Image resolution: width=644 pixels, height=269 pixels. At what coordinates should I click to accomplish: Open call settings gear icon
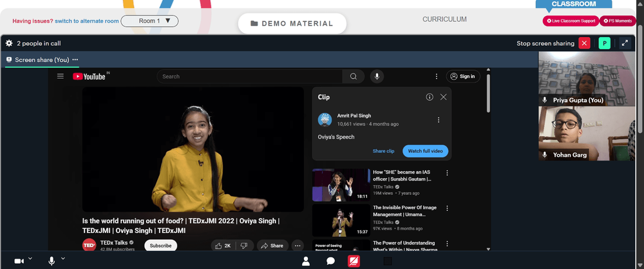[9, 43]
